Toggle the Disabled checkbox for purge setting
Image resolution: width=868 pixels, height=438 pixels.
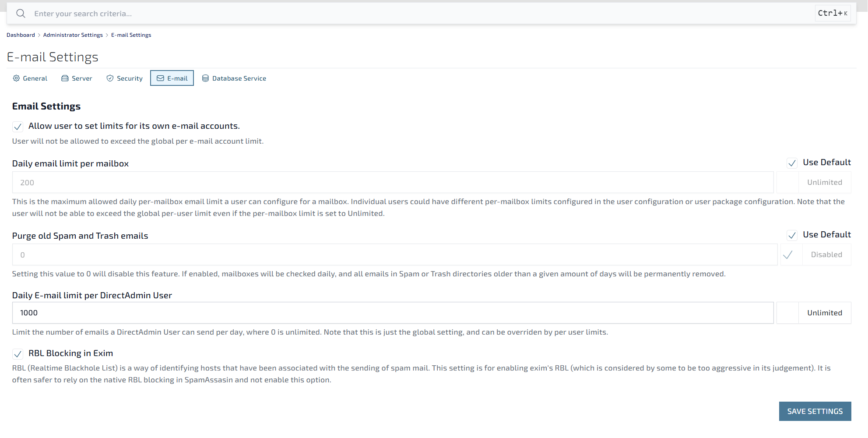coord(788,255)
